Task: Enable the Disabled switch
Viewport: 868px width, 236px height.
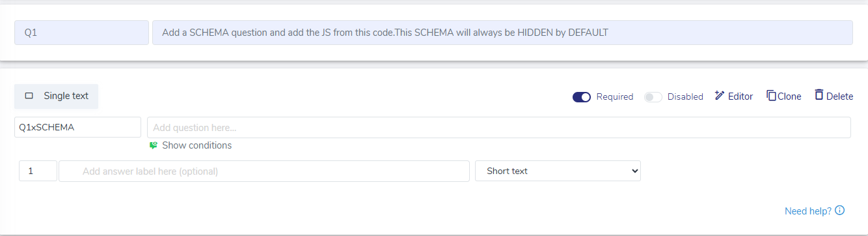Action: click(653, 96)
